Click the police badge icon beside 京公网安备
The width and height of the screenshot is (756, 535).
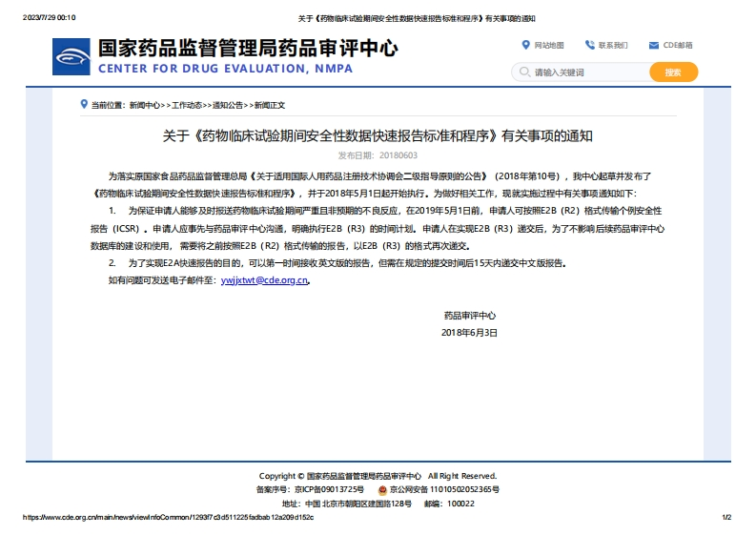pyautogui.click(x=382, y=490)
